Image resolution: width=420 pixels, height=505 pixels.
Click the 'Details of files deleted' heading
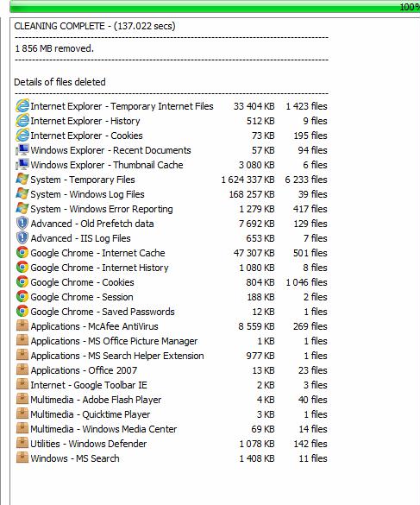click(x=60, y=82)
